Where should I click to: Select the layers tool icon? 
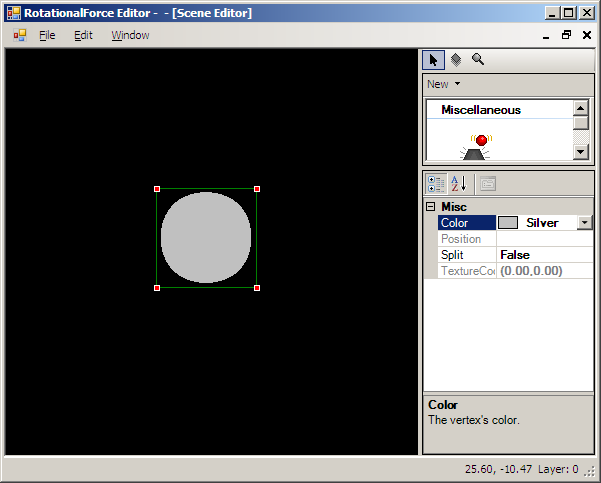click(455, 60)
